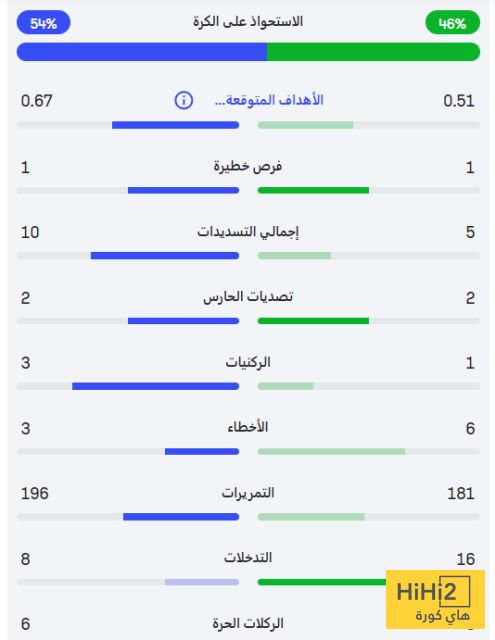Click the الركنيات stat label

(x=248, y=362)
